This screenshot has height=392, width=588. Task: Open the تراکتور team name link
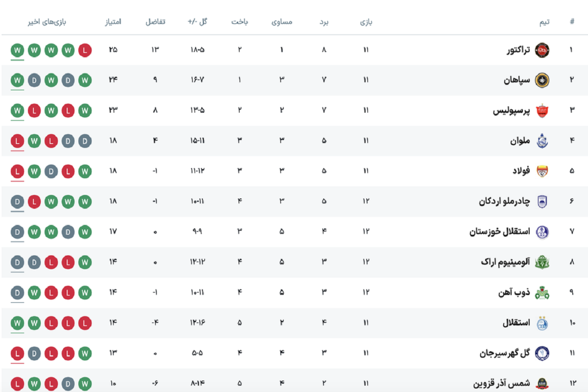click(518, 50)
